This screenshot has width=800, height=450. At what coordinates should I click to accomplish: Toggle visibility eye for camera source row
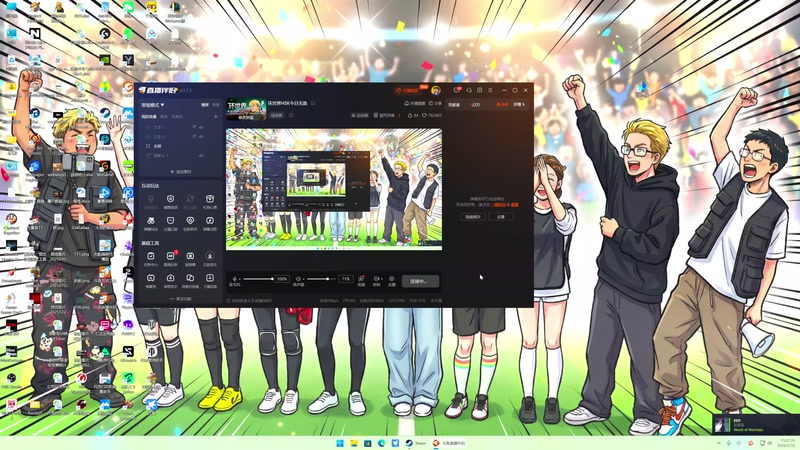201,156
